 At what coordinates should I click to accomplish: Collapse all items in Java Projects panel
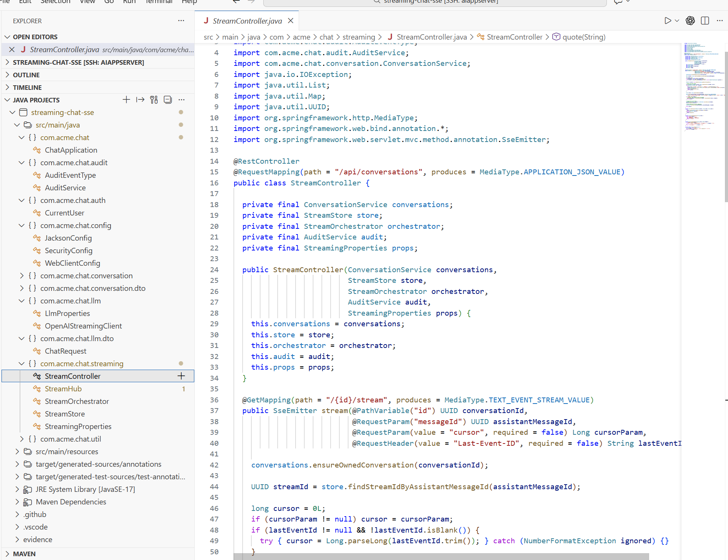(168, 100)
